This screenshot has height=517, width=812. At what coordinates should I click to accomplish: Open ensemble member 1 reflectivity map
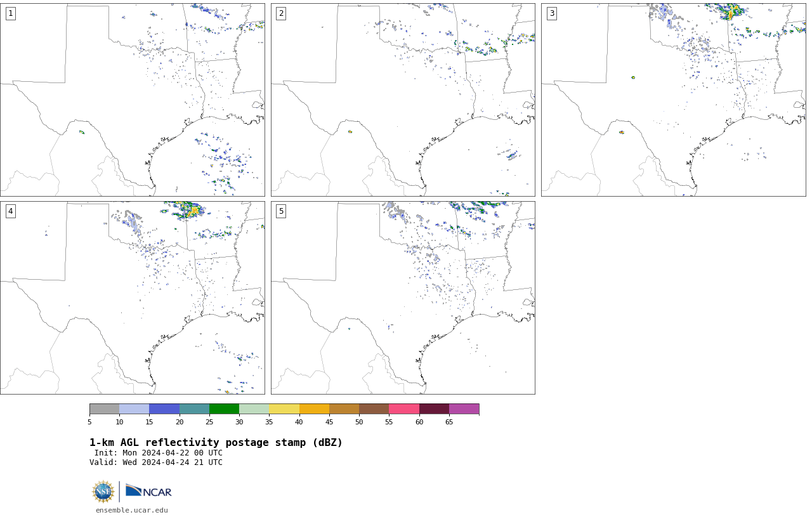click(x=133, y=100)
